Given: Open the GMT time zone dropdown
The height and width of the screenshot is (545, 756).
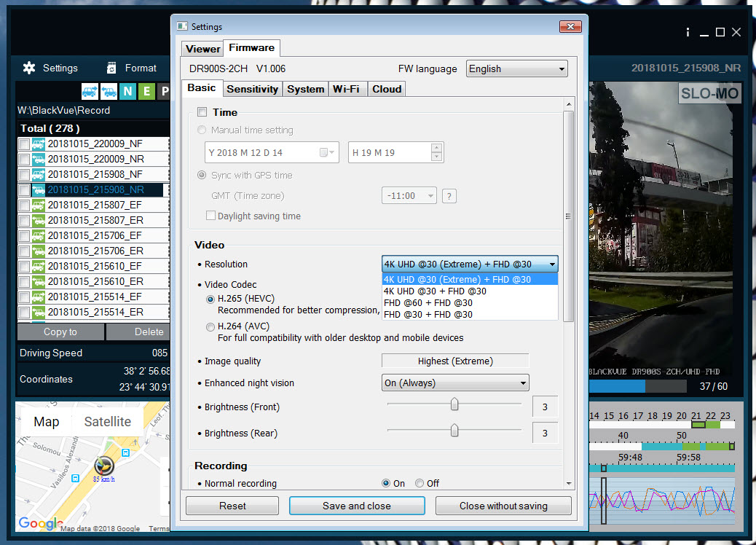Looking at the screenshot, I should coord(409,196).
